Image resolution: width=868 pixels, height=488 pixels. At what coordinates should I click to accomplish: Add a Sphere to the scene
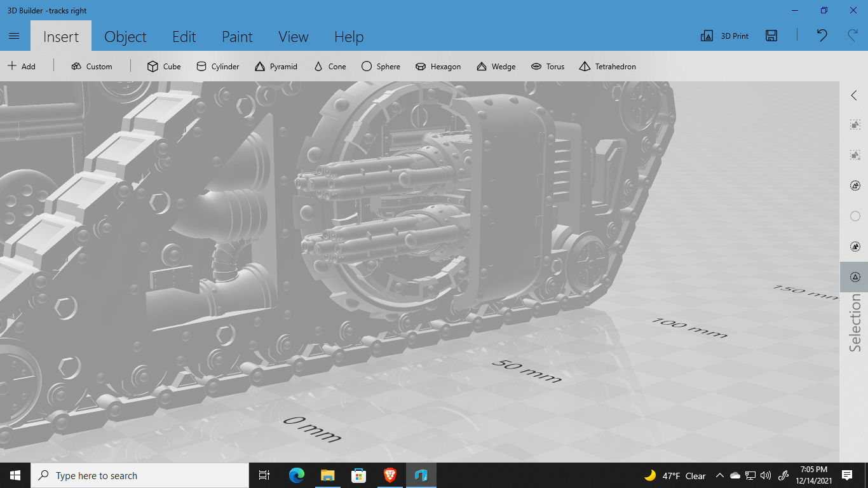point(381,66)
